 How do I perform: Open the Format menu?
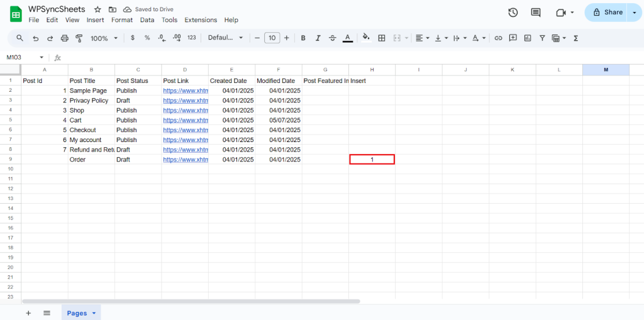pyautogui.click(x=122, y=19)
